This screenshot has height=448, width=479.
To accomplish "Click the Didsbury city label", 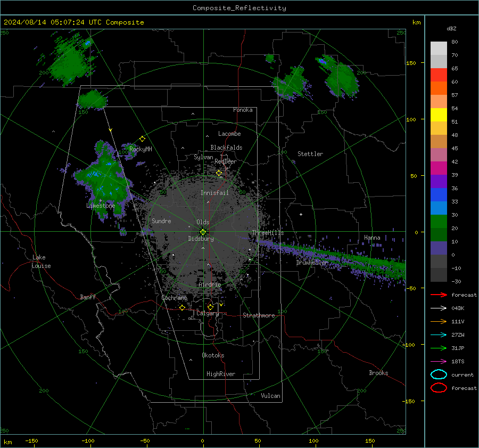I will 201,239.
